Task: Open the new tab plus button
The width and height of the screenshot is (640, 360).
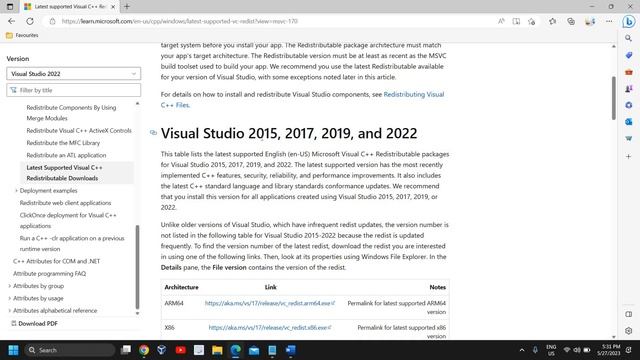Action: 127,7
